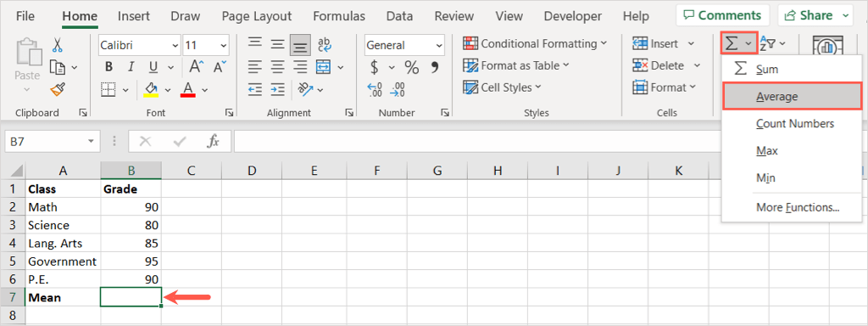Choose More Functions from menu
The height and width of the screenshot is (326, 868).
pos(792,208)
